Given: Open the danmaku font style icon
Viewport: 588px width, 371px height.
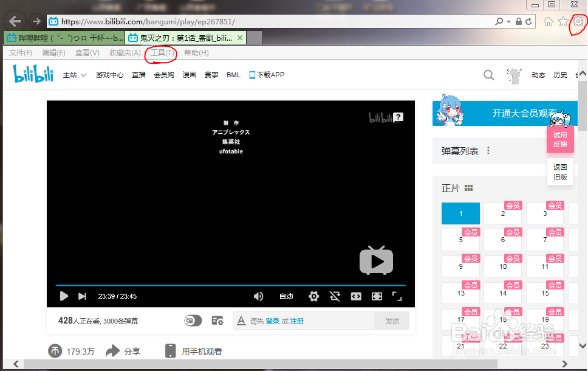Looking at the screenshot, I should tap(241, 321).
